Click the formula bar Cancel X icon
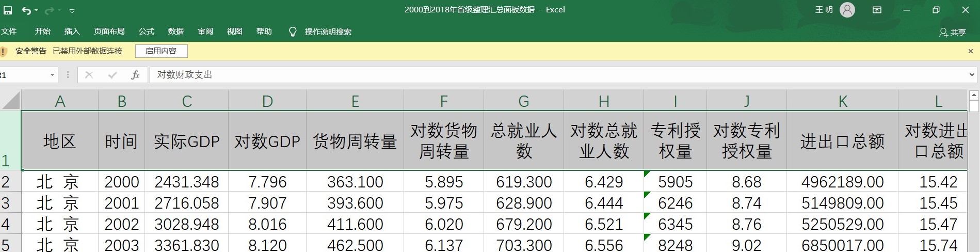 [89, 75]
